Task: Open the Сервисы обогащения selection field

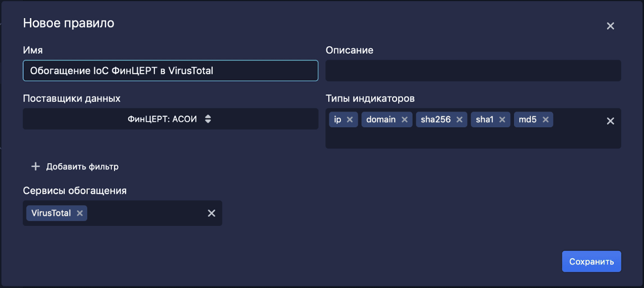Action: (x=122, y=213)
